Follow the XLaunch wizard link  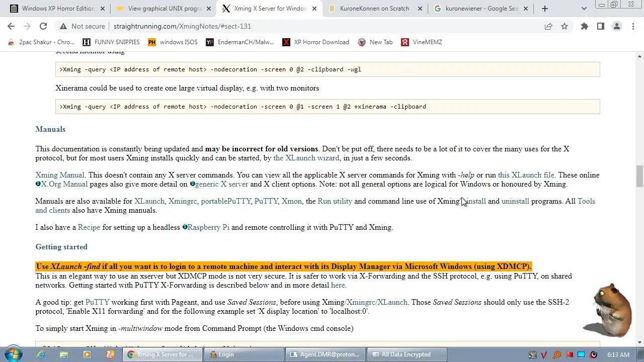(x=306, y=158)
